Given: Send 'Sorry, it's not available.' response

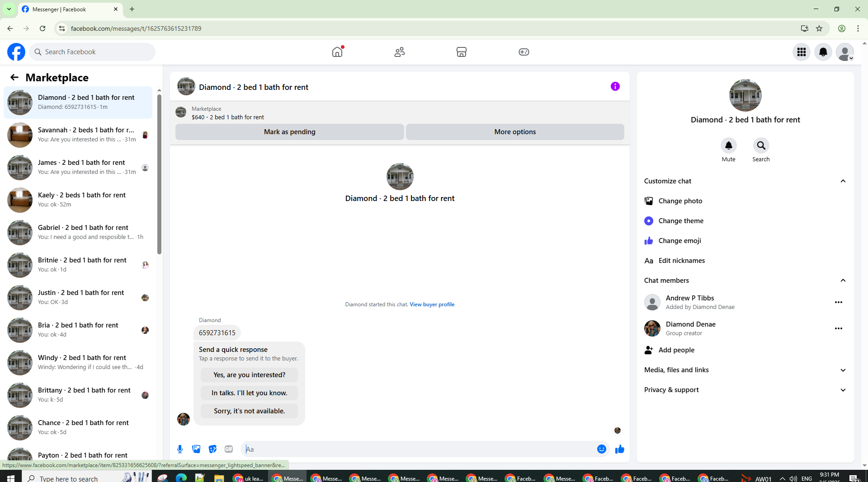Looking at the screenshot, I should tap(249, 411).
